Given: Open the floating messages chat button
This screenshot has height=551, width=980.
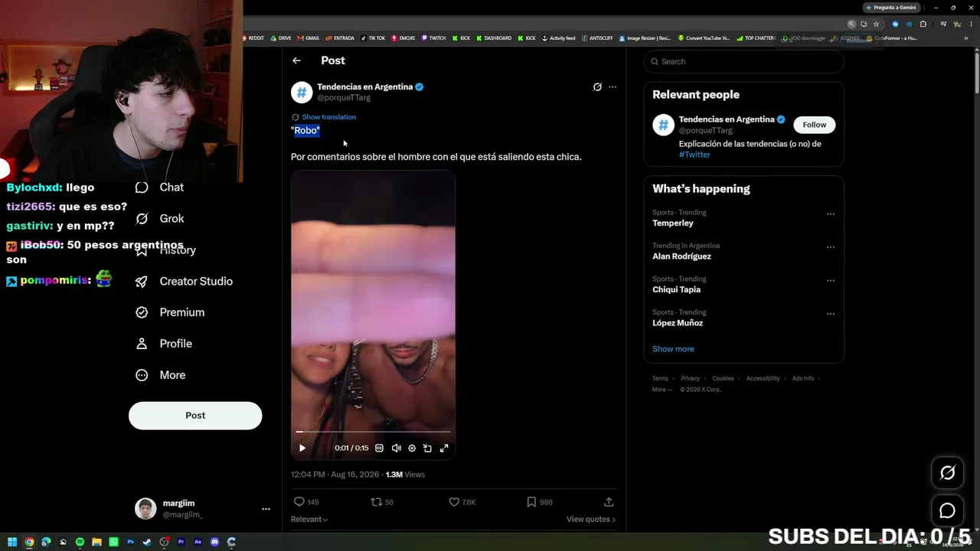Looking at the screenshot, I should 947,510.
